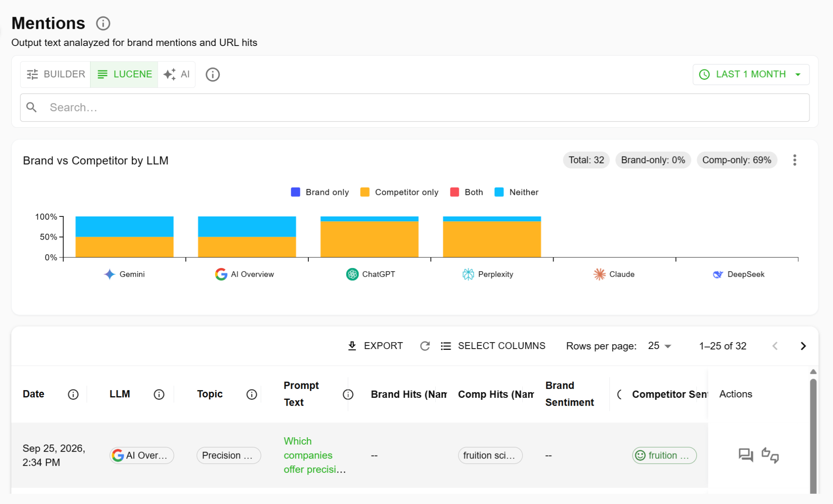Click the Claude icon on chart axis
833x504 pixels.
tap(600, 274)
